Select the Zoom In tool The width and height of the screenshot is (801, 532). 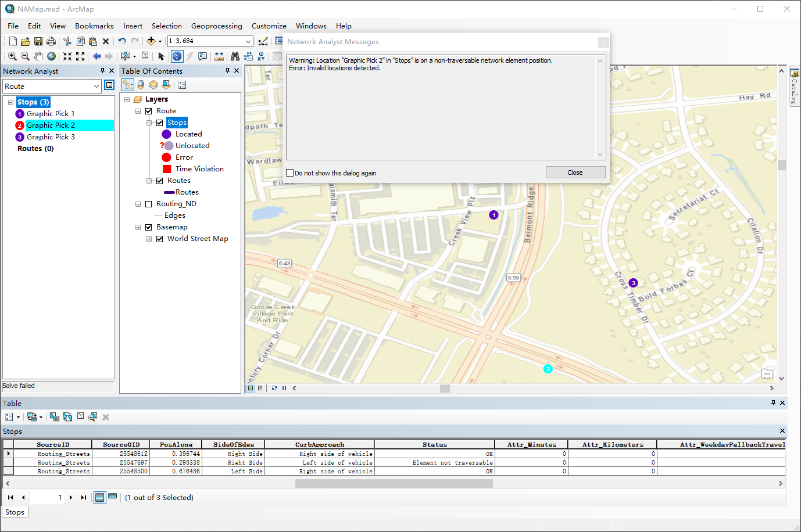(x=12, y=56)
